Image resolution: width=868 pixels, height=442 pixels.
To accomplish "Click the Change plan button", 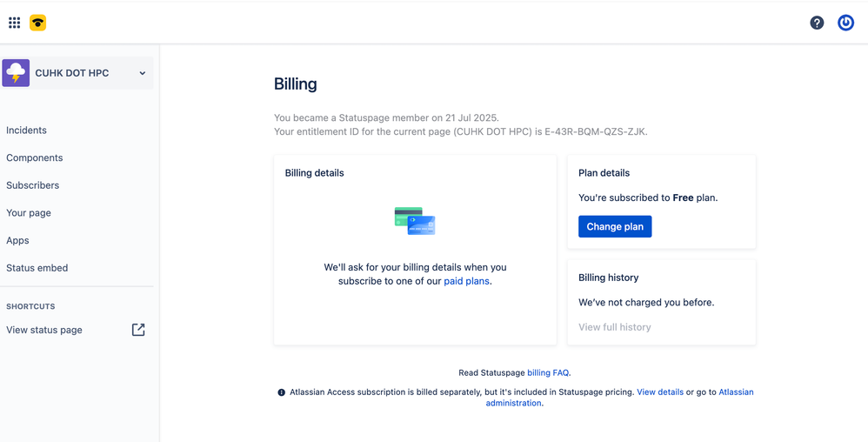I will click(x=615, y=226).
